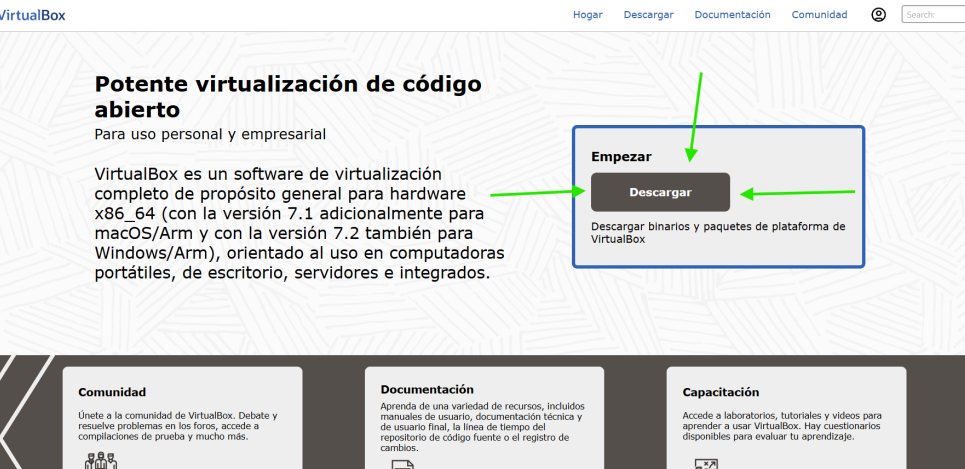Click the user account profile icon
The image size is (965, 469).
click(x=879, y=14)
